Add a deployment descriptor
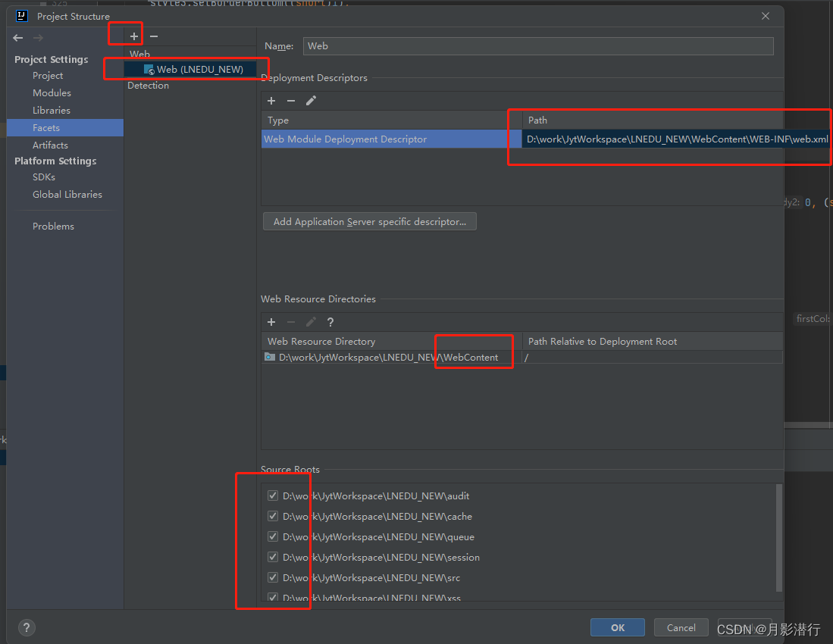 (x=271, y=101)
